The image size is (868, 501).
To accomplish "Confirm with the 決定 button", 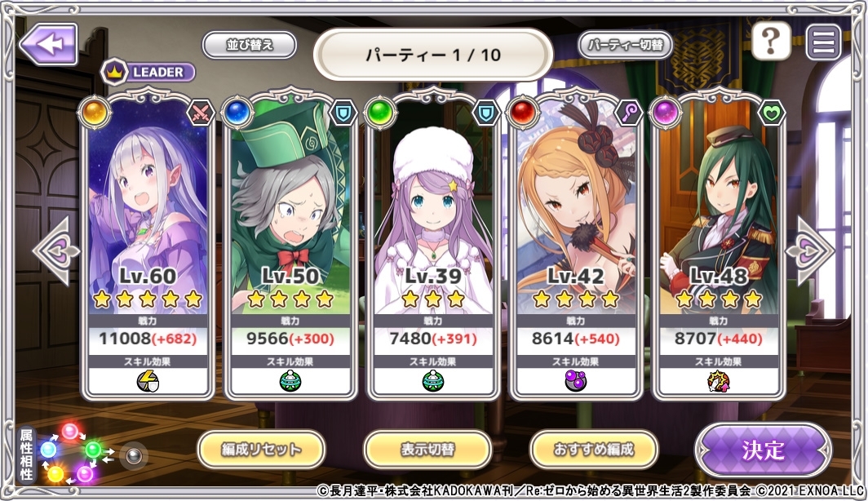I will tap(764, 450).
